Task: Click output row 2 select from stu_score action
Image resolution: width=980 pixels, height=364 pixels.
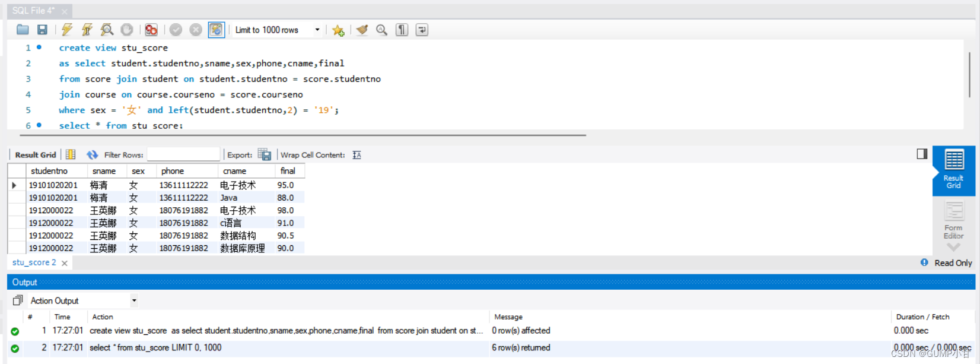Action: coord(155,347)
